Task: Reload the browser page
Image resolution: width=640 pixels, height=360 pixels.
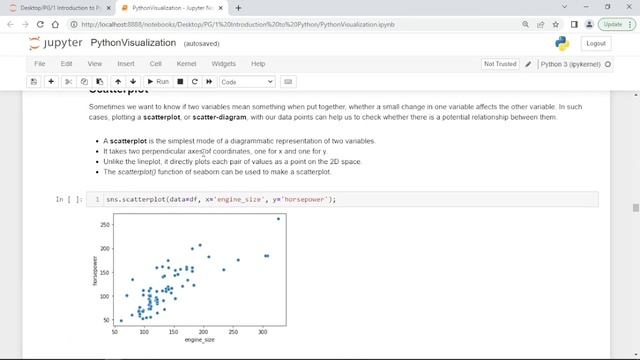Action: pyautogui.click(x=40, y=24)
